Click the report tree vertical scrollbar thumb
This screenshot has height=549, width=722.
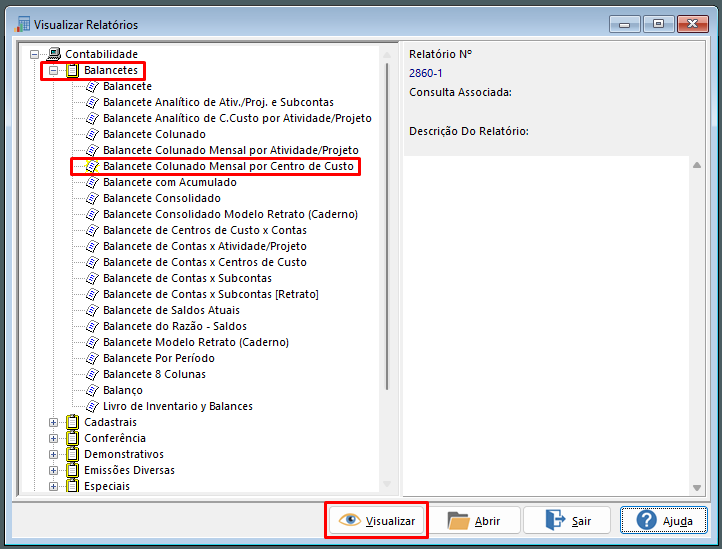pyautogui.click(x=387, y=227)
